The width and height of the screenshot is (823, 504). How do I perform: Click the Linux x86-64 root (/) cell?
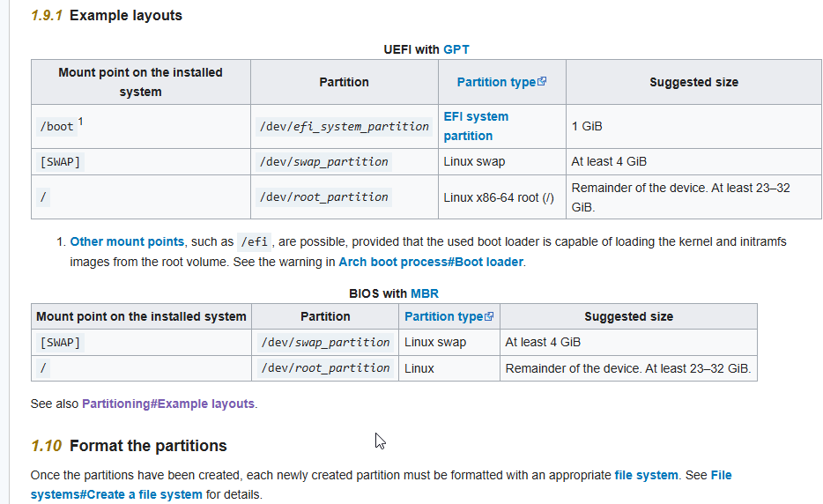[x=499, y=197]
